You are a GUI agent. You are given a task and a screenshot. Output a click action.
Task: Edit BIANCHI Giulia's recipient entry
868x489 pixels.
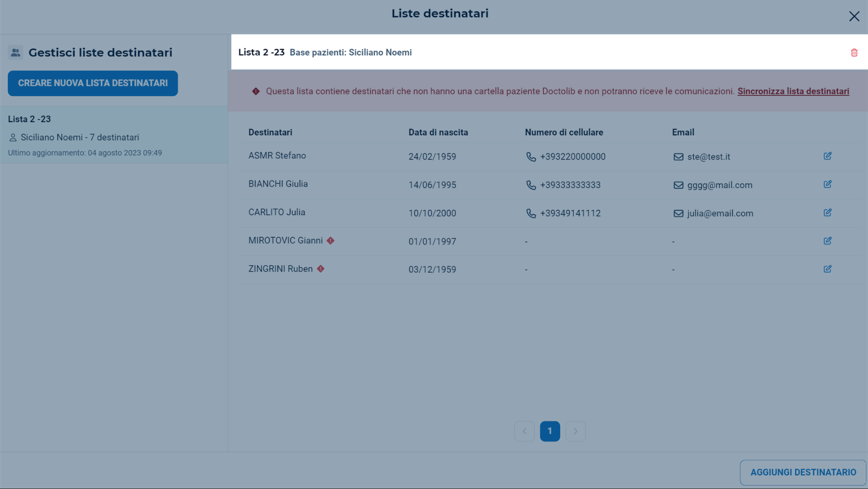pyautogui.click(x=827, y=184)
